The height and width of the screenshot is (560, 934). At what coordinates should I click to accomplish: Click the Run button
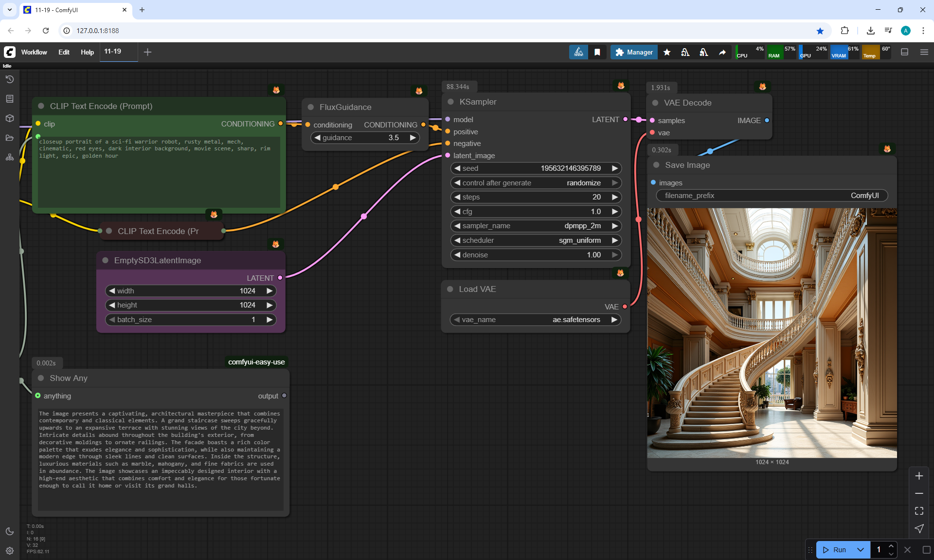coord(835,550)
